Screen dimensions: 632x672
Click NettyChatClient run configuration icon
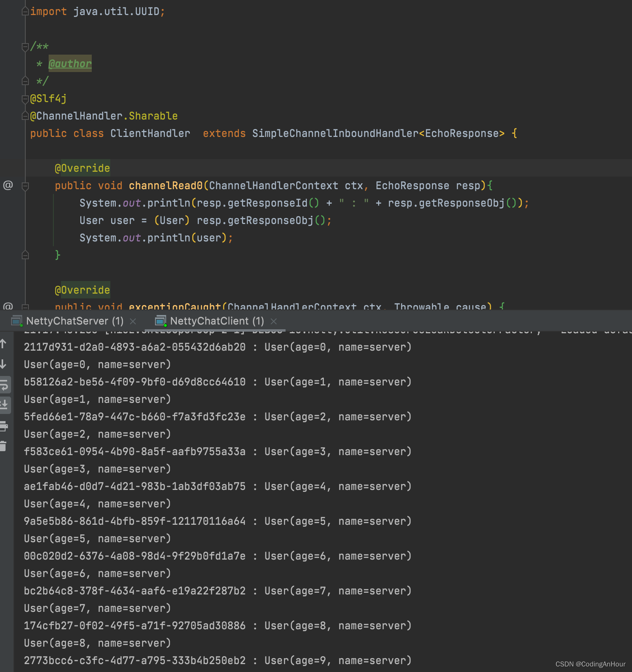point(161,321)
